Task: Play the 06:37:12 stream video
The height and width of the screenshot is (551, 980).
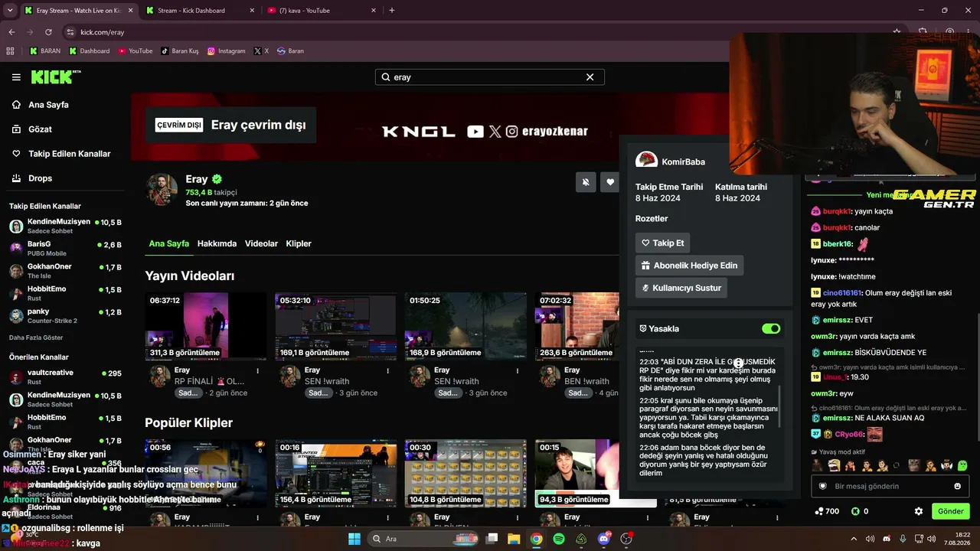Action: [x=206, y=326]
